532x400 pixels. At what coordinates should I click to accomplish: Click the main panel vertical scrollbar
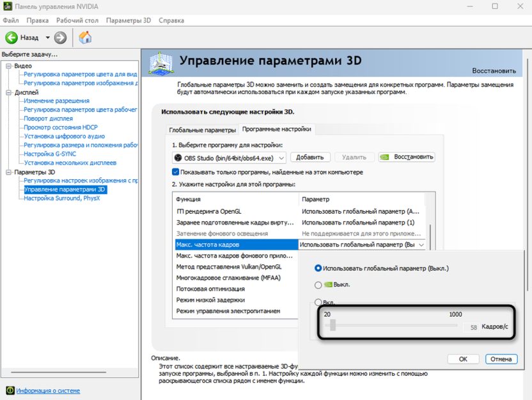528,174
